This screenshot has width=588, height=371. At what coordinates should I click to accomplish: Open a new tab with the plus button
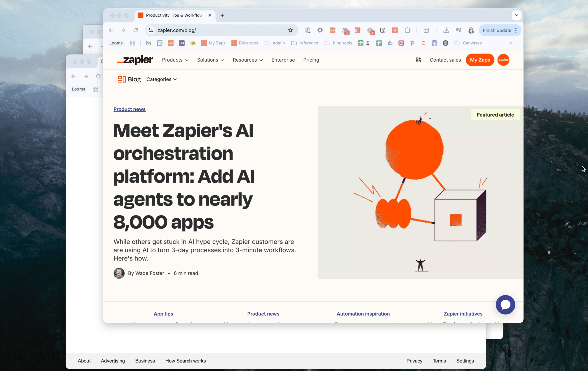(x=222, y=15)
